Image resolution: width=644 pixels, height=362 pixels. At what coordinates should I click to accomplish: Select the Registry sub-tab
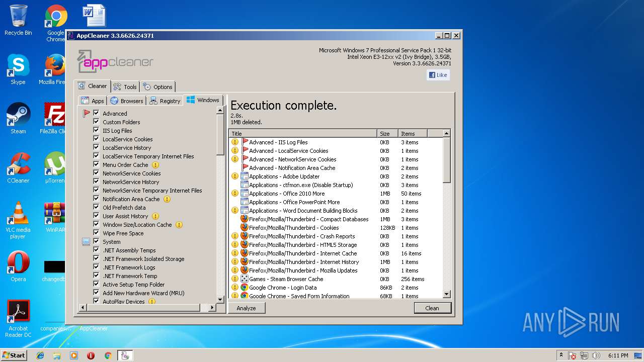tap(165, 101)
